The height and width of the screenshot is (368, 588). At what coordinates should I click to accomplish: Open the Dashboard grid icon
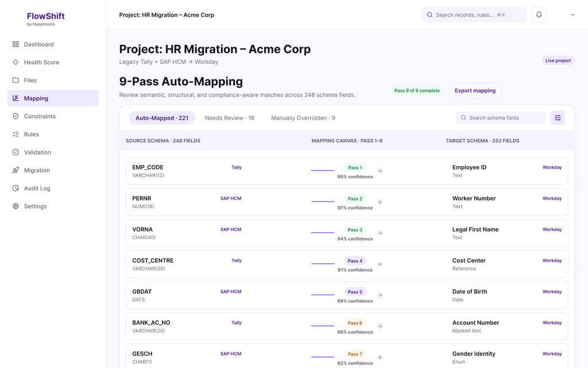click(16, 44)
